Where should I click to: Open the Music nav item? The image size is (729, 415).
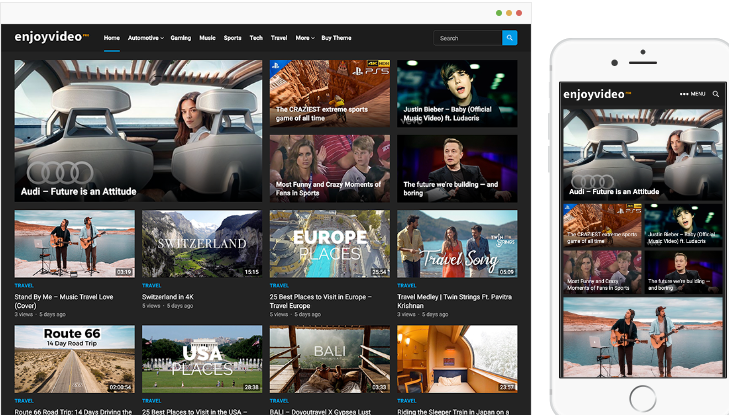207,38
